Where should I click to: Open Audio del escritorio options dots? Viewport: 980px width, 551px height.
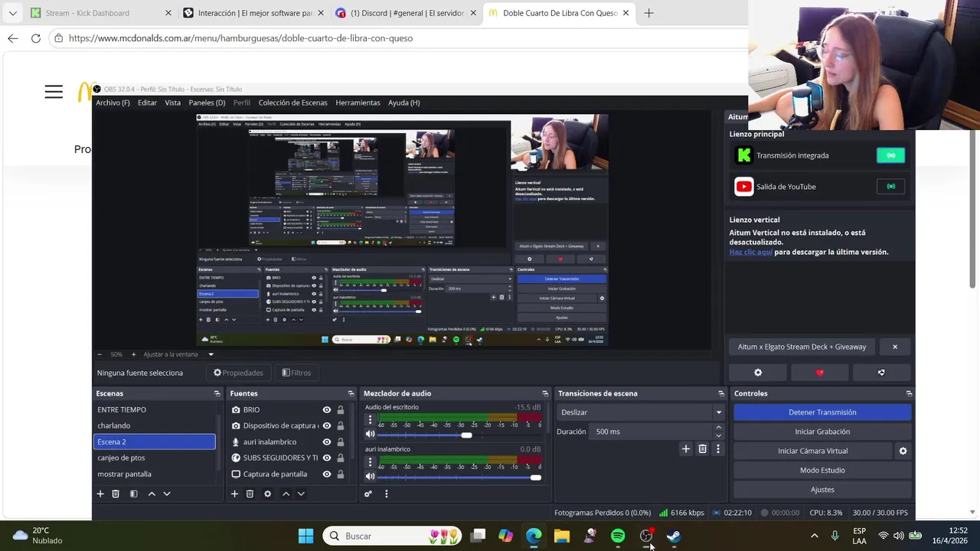tap(370, 419)
